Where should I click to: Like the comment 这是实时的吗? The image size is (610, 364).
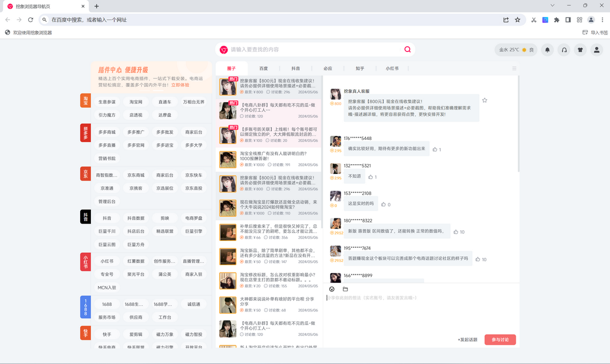pos(384,204)
